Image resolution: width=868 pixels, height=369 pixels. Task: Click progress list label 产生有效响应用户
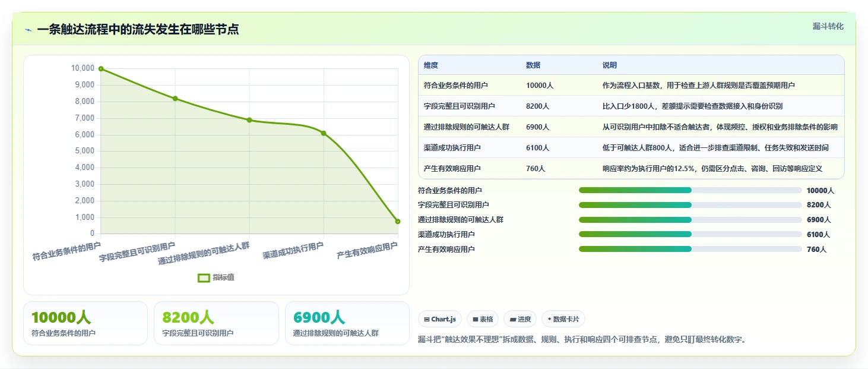pos(446,250)
